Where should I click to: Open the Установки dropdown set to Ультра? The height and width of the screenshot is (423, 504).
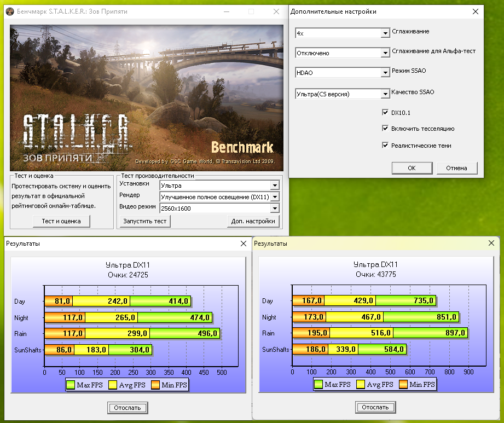tap(275, 186)
